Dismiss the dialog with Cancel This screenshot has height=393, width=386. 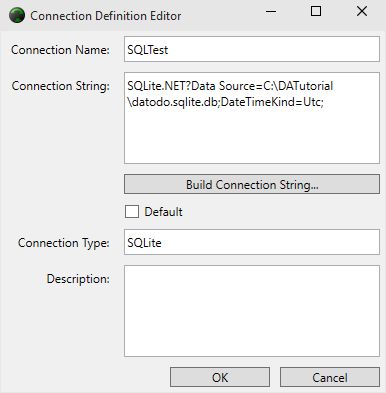330,377
